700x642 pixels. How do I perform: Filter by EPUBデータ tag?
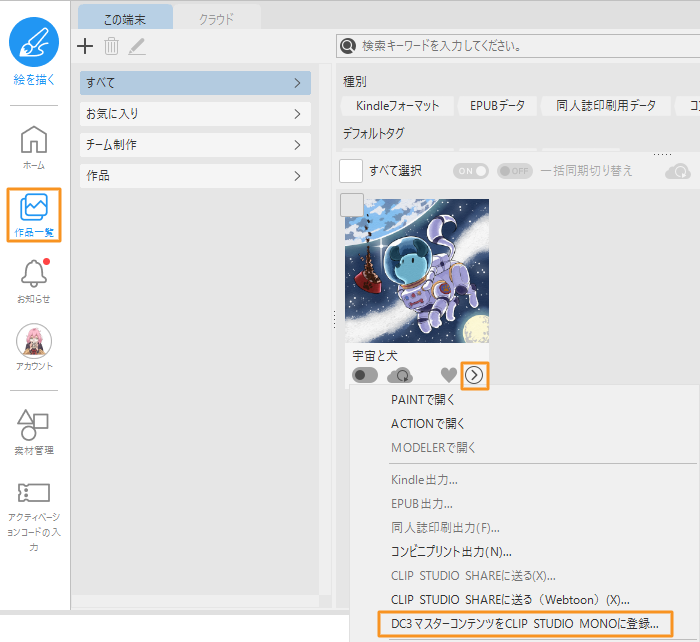point(497,106)
